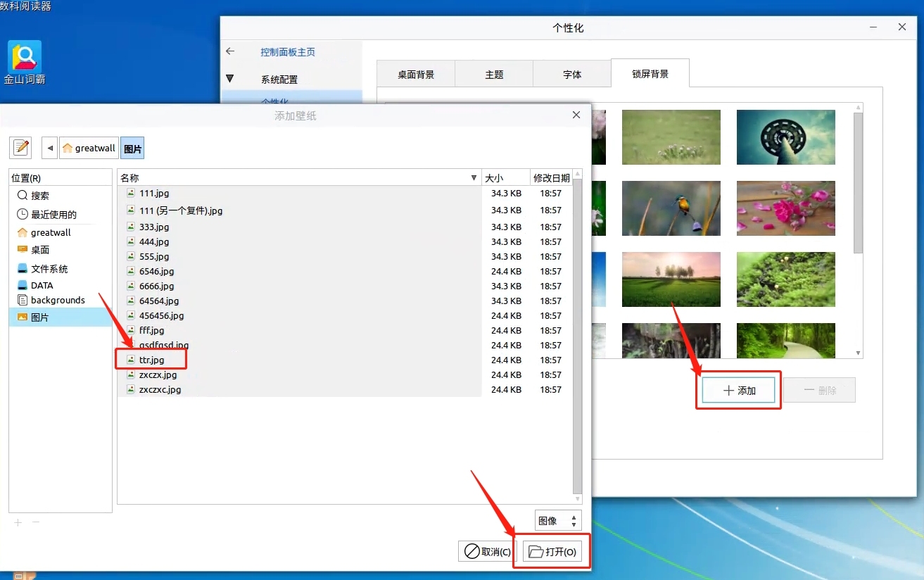Select file 6666.jpg
This screenshot has height=580, width=924.
click(156, 286)
